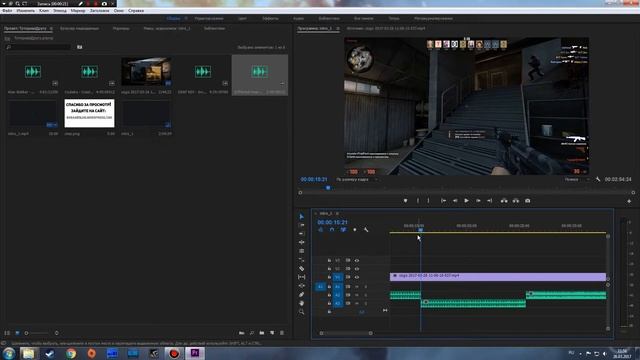
Task: Click the project search field
Action: [x=39, y=47]
